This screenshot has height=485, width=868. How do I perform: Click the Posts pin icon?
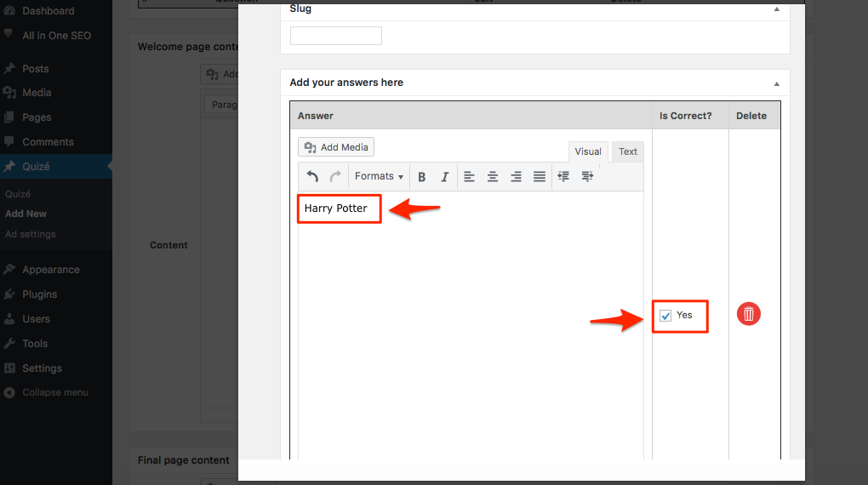pos(9,69)
